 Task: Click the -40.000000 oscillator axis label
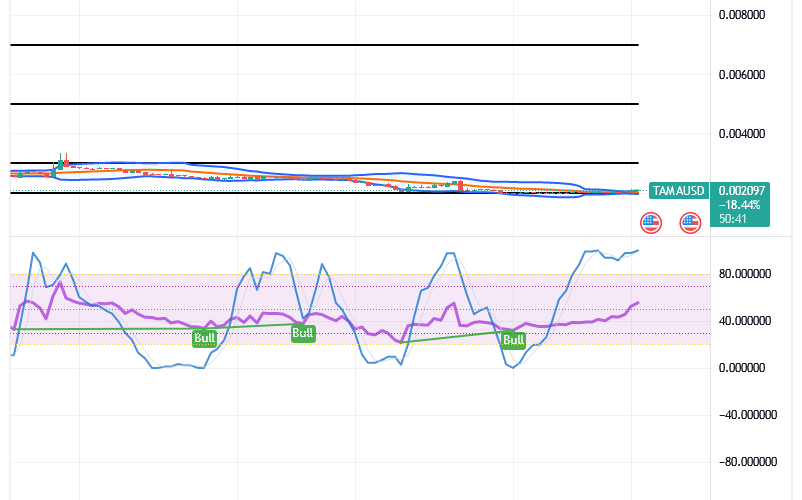pos(747,415)
